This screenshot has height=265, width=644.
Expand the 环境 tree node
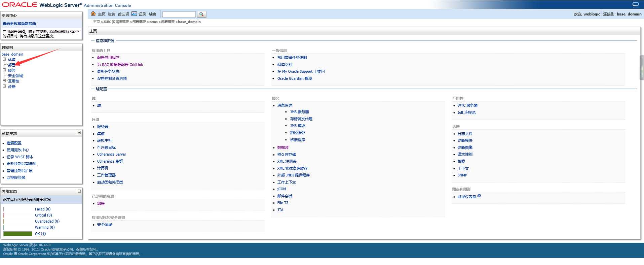pos(4,59)
